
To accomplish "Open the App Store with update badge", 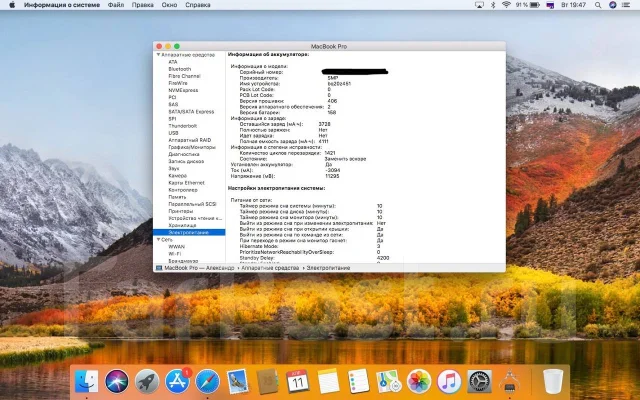I will [177, 381].
